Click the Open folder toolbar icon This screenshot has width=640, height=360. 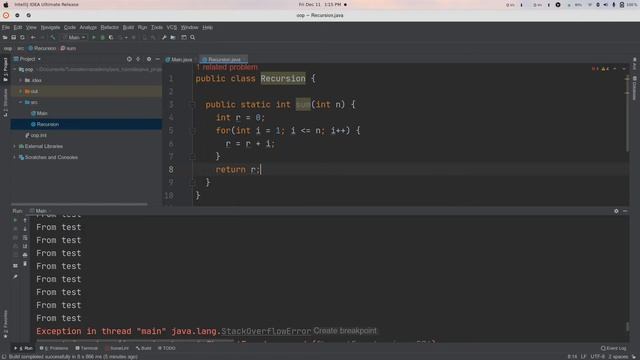pyautogui.click(x=5, y=38)
